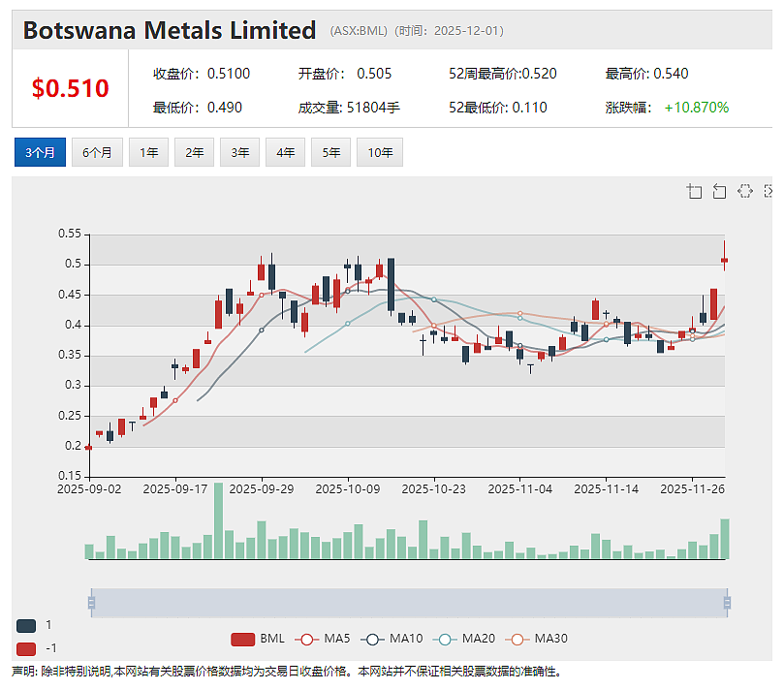
Task: Click the 0.35 y-axis label
Action: click(70, 355)
